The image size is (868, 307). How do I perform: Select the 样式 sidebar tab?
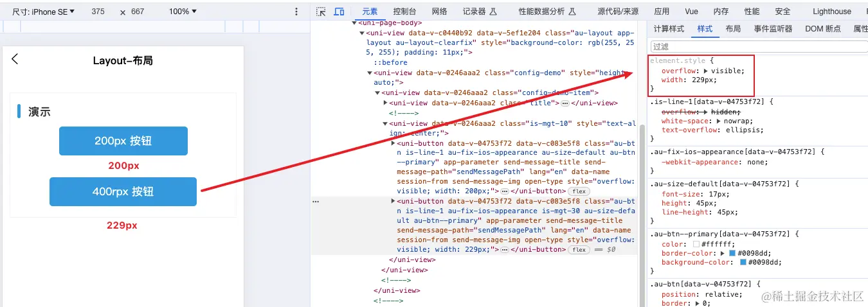point(705,29)
